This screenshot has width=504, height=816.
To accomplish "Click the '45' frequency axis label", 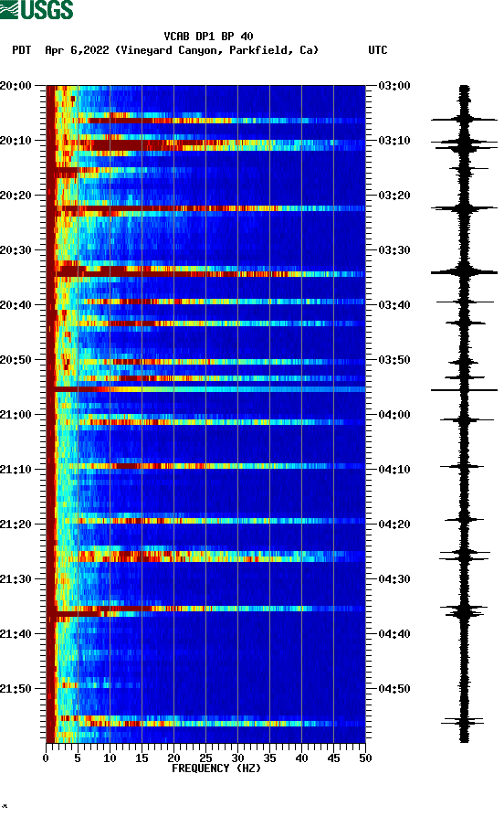I will coord(333,758).
